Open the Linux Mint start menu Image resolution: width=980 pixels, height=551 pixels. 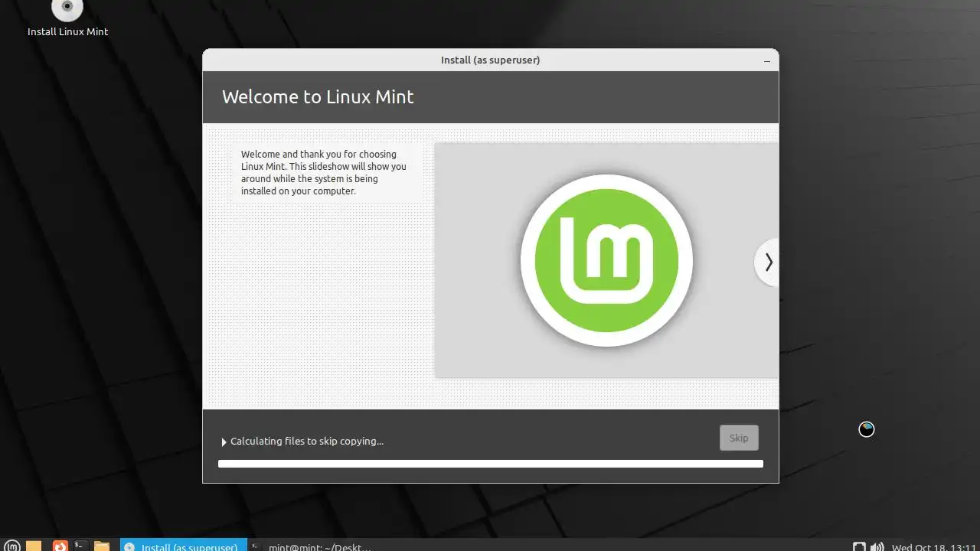pyautogui.click(x=12, y=546)
